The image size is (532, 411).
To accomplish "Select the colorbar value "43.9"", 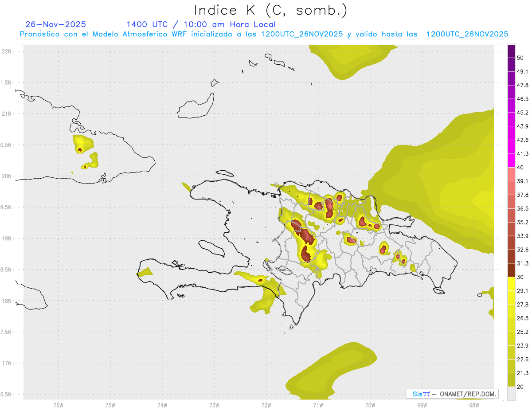I will [523, 126].
